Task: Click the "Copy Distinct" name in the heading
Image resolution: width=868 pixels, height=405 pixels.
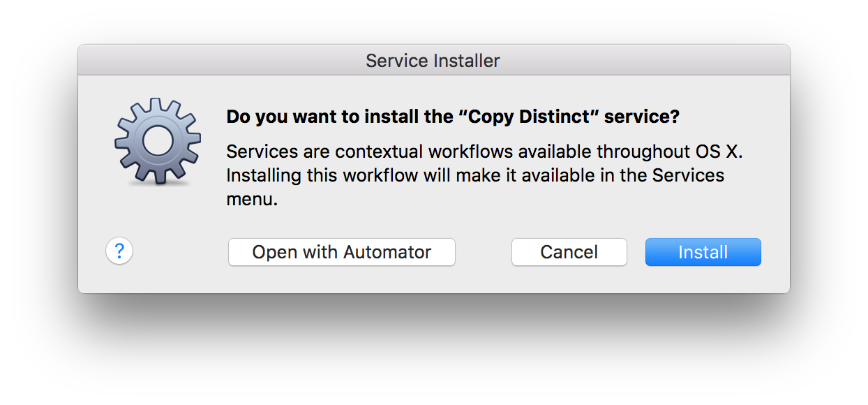Action: (527, 117)
